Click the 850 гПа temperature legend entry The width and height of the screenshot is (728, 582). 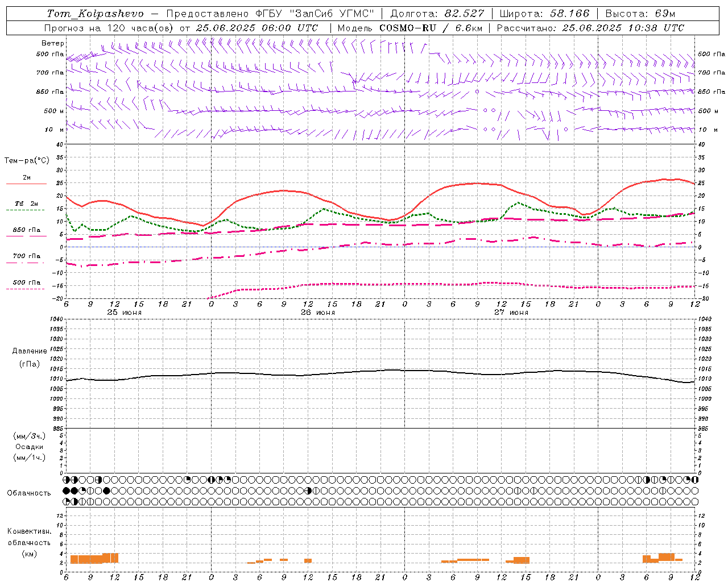click(27, 230)
